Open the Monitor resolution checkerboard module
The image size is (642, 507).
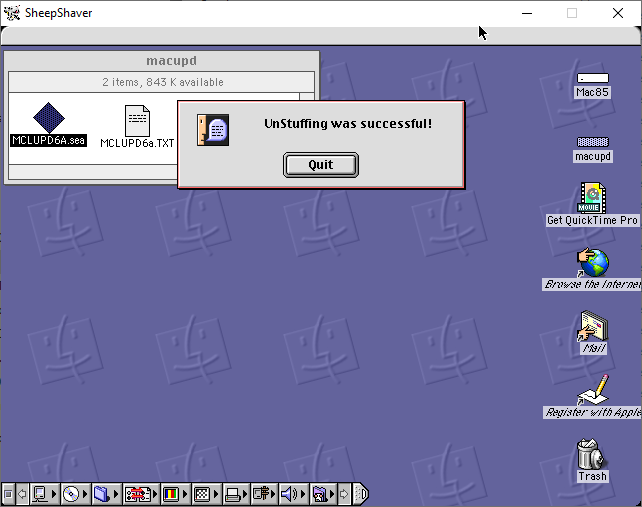206,494
